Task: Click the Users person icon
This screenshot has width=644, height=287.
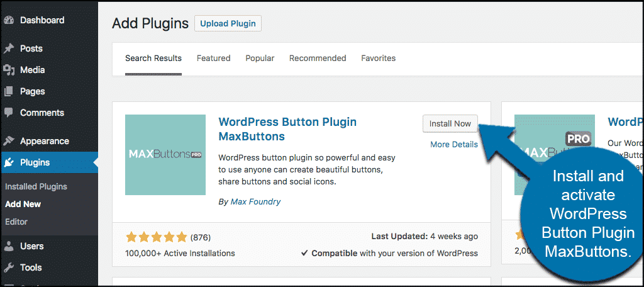Action: (x=9, y=246)
